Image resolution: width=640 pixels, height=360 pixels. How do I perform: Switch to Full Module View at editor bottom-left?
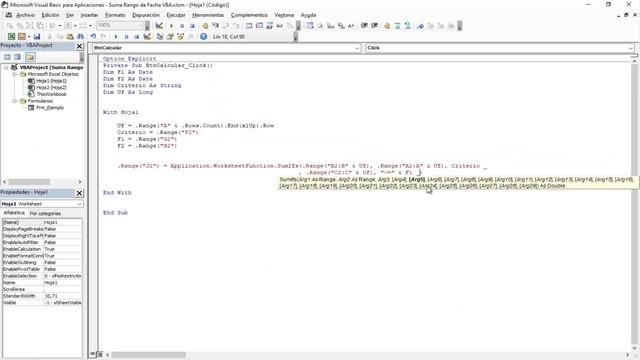[100, 354]
